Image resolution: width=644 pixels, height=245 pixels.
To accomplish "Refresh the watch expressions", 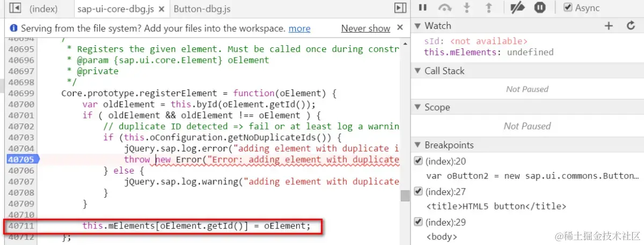I will 631,26.
